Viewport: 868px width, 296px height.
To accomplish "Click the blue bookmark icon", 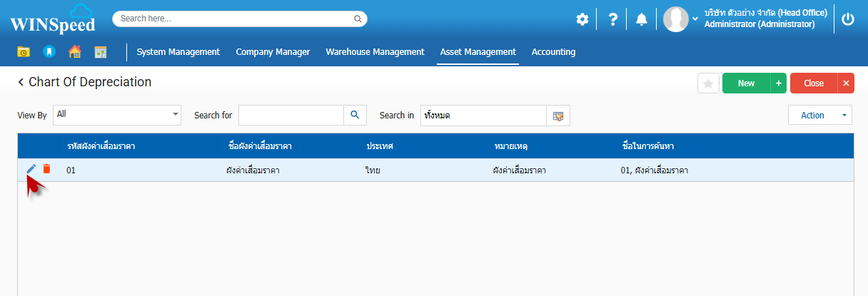I will pyautogui.click(x=49, y=52).
